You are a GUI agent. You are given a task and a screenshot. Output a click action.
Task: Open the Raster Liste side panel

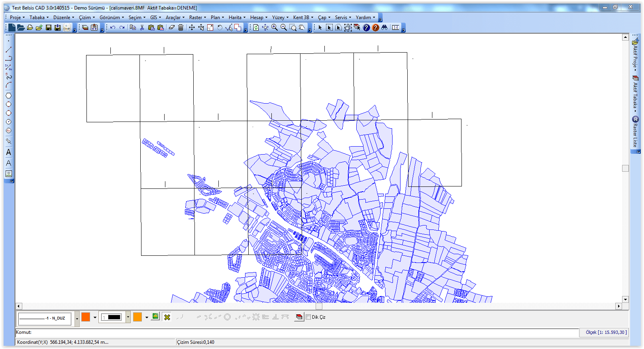(x=635, y=132)
